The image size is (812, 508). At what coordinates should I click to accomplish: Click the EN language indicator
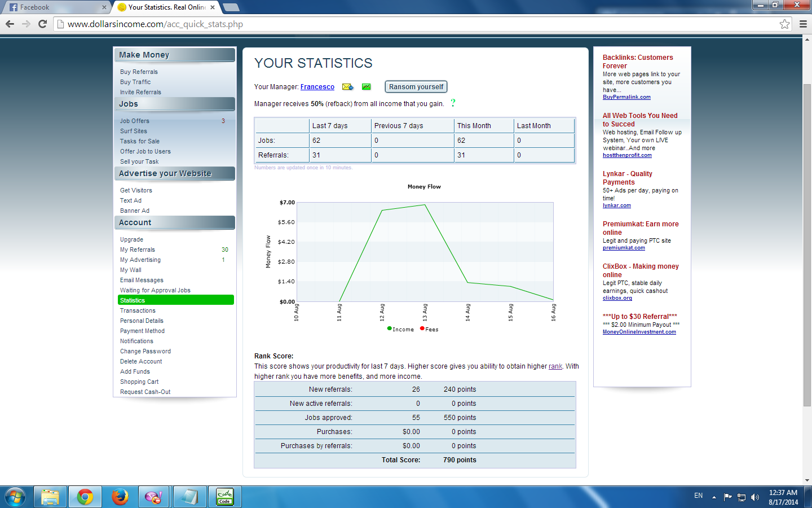(698, 496)
